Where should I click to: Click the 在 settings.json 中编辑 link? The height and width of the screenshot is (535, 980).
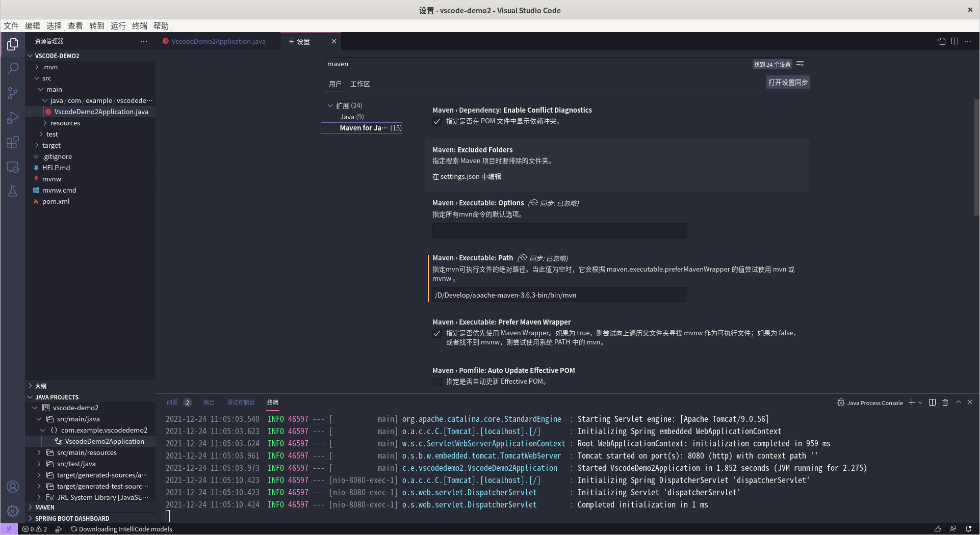point(466,176)
